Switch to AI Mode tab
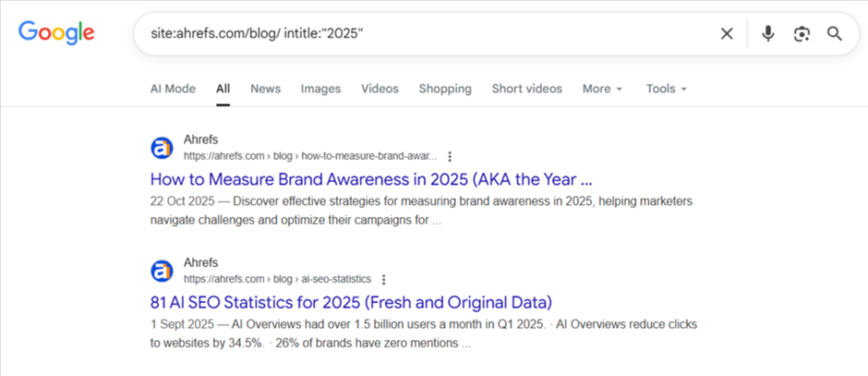This screenshot has width=868, height=376. [x=173, y=89]
